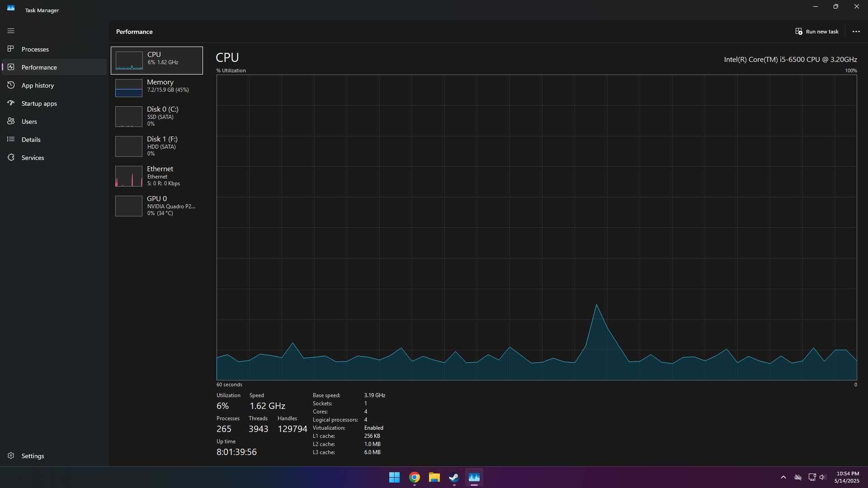Click the % Utilization graph label
This screenshot has width=868, height=488.
click(x=231, y=70)
